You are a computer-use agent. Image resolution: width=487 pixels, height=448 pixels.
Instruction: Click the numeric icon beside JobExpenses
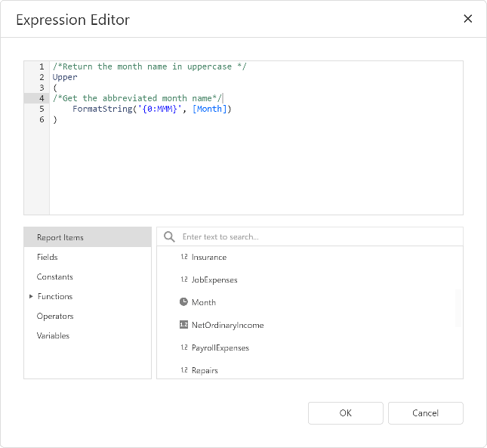(x=183, y=280)
